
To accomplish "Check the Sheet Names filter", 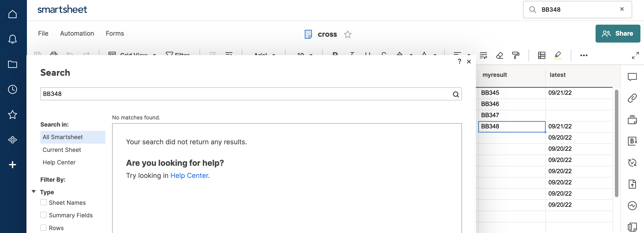I will tap(44, 203).
